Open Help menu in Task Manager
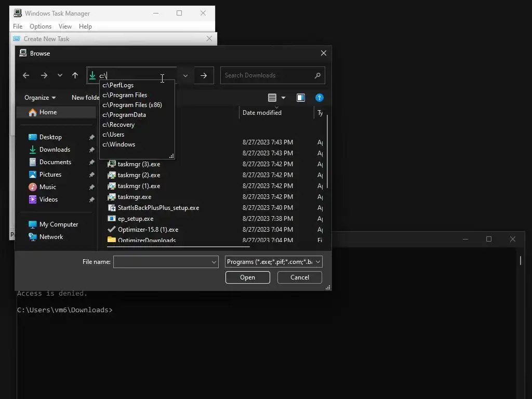Image resolution: width=532 pixels, height=399 pixels. click(x=85, y=26)
